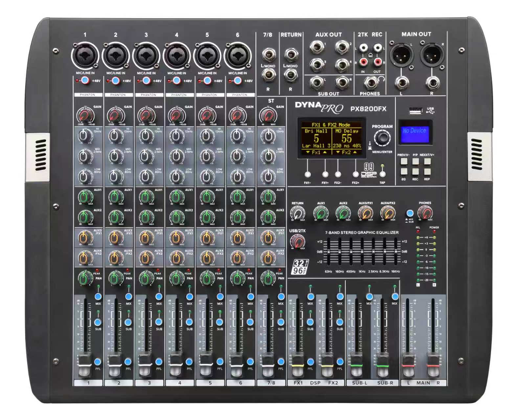
Task: Click the LOW 80Hz knob on channel 6
Action: coord(237,177)
